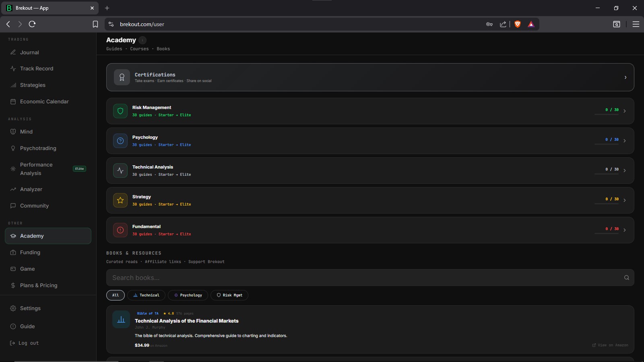Click the Bible of TA tag
This screenshot has width=644, height=362.
148,313
